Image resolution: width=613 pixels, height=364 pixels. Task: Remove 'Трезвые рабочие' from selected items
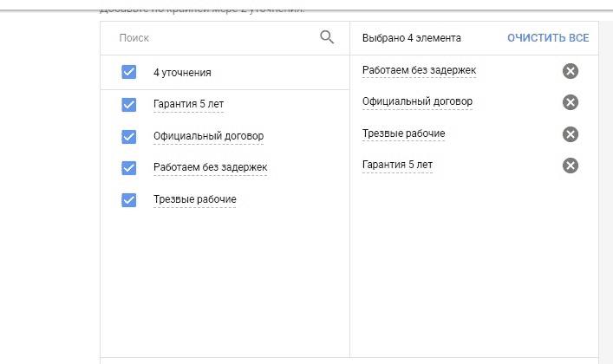[571, 134]
